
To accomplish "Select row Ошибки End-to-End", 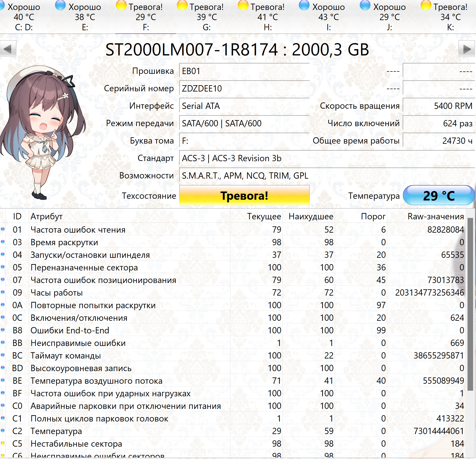I will click(x=233, y=330).
